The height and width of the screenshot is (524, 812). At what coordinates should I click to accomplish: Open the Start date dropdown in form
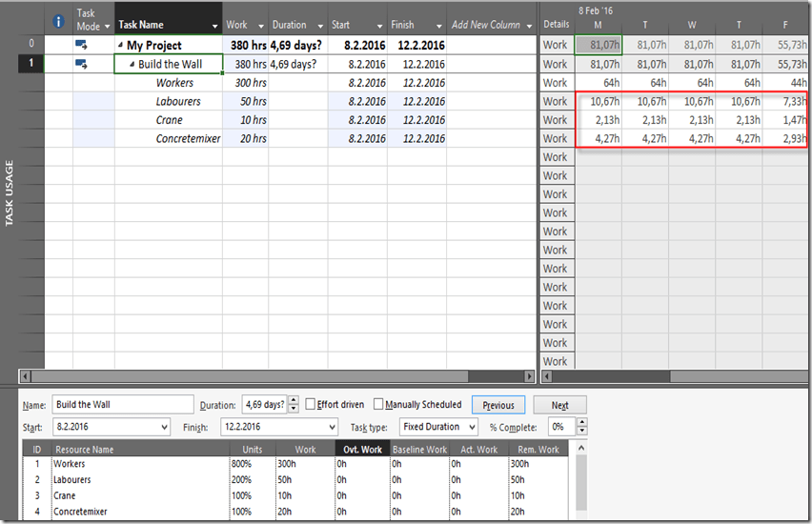164,427
